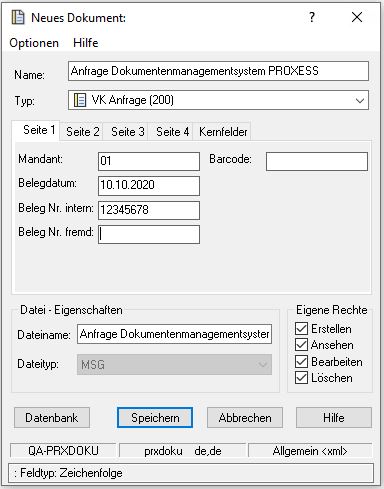384x489 pixels.
Task: Click the question mark help icon
Action: (312, 17)
